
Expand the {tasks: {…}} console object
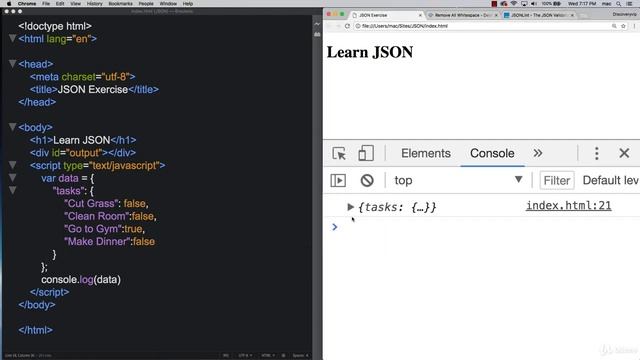click(350, 207)
